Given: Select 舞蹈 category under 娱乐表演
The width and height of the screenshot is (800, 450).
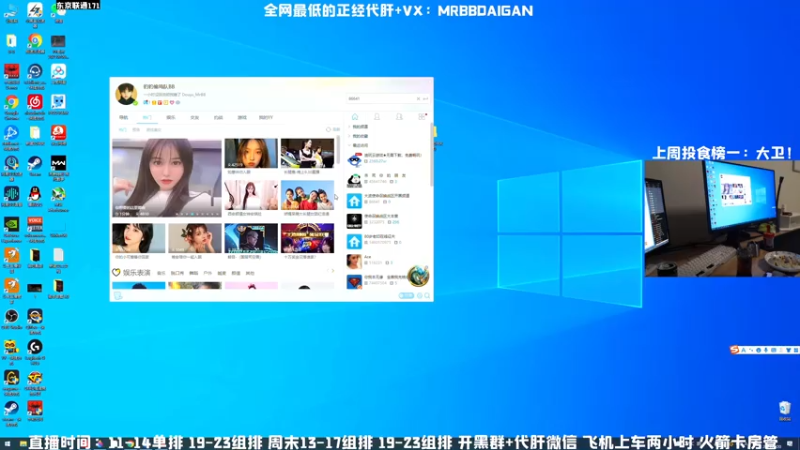Looking at the screenshot, I should coord(193,273).
